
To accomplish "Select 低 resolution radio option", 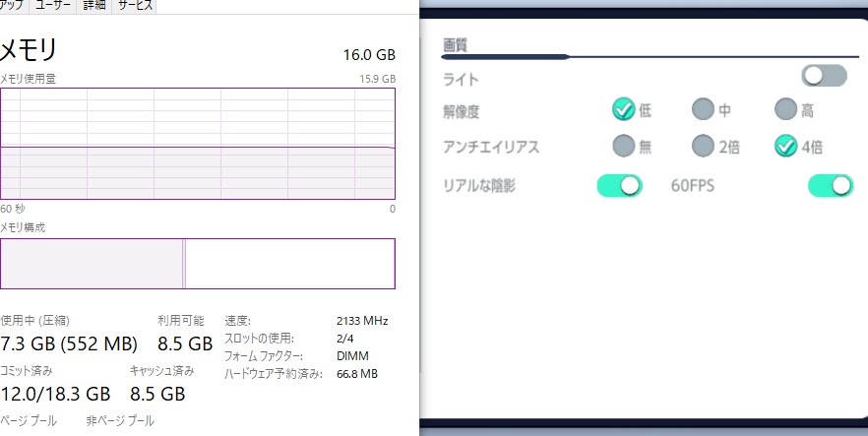I will (x=623, y=109).
